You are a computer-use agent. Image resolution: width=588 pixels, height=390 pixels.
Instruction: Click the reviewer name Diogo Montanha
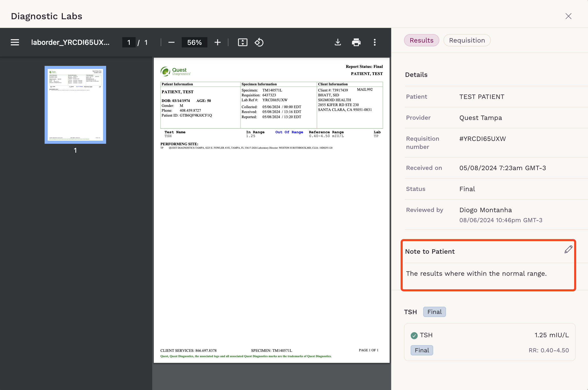click(x=485, y=210)
